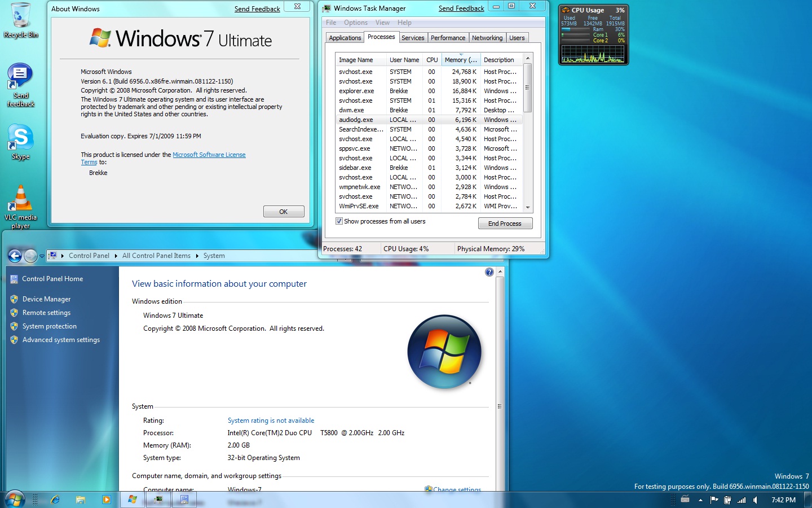The height and width of the screenshot is (508, 812).
Task: Select the dwm.exe process row
Action: pyautogui.click(x=429, y=110)
